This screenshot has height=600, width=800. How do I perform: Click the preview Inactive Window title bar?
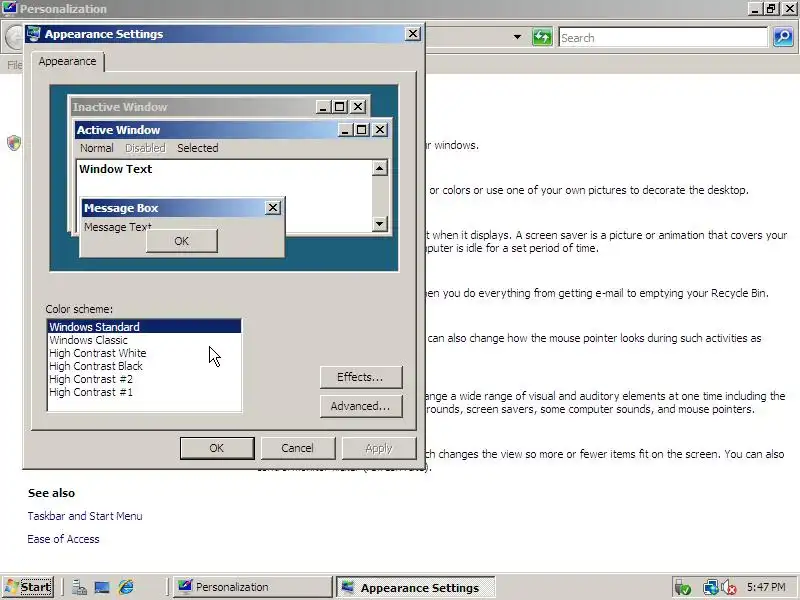pyautogui.click(x=193, y=107)
